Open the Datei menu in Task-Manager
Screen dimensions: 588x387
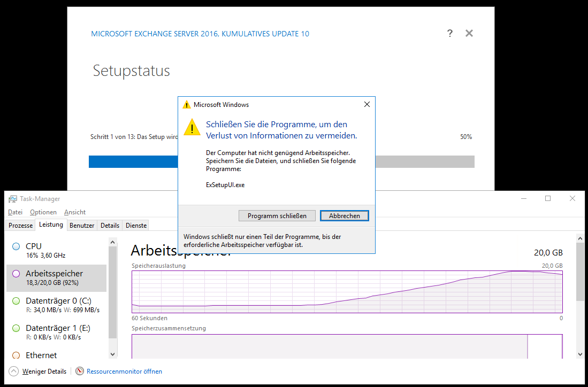point(16,212)
